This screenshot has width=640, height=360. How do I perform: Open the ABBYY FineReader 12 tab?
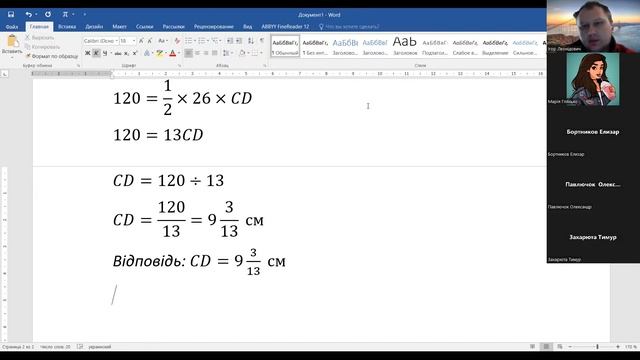click(285, 27)
